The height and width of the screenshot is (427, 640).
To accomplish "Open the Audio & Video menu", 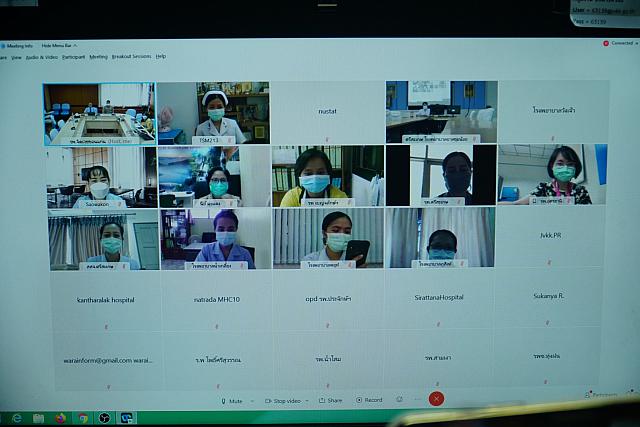I will tap(42, 57).
